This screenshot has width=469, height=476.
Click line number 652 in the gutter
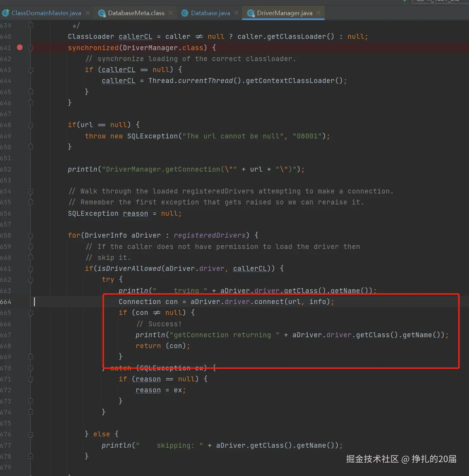[6, 169]
